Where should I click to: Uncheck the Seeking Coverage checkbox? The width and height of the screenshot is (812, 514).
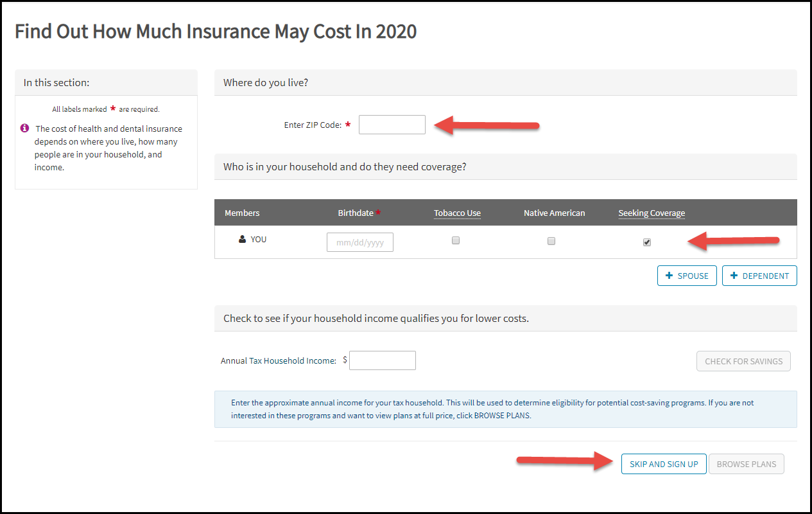647,242
